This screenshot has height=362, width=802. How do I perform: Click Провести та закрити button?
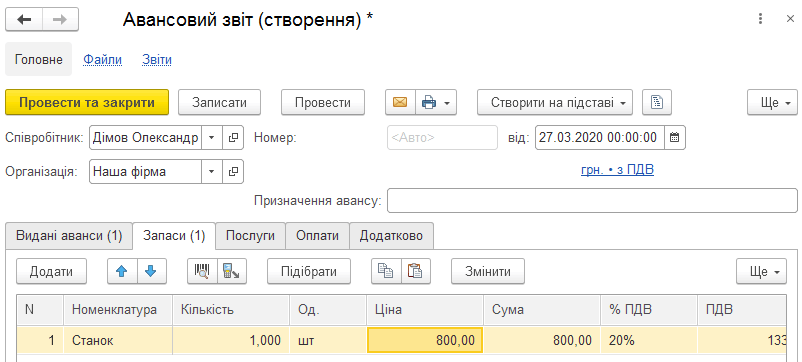87,102
